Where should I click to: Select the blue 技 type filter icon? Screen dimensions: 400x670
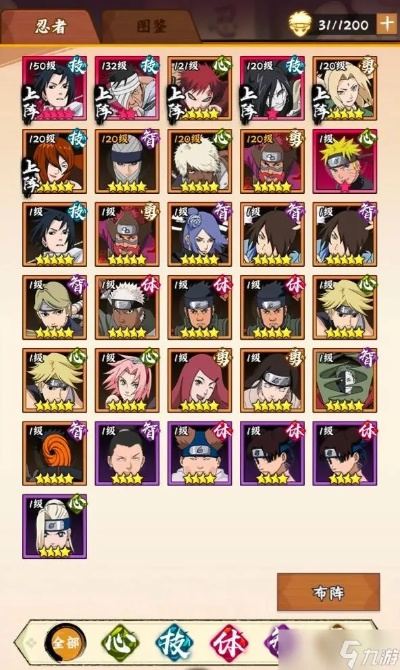pyautogui.click(x=174, y=641)
